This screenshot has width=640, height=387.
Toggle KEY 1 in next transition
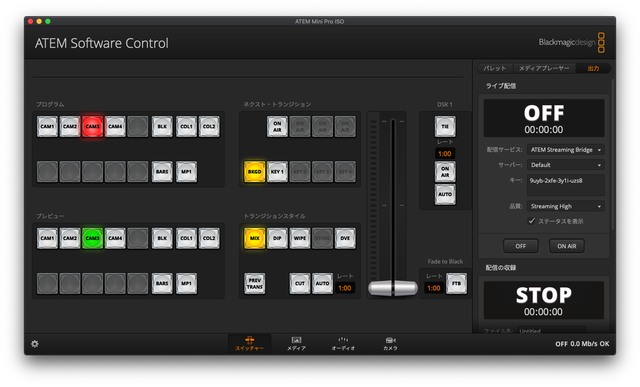[277, 171]
